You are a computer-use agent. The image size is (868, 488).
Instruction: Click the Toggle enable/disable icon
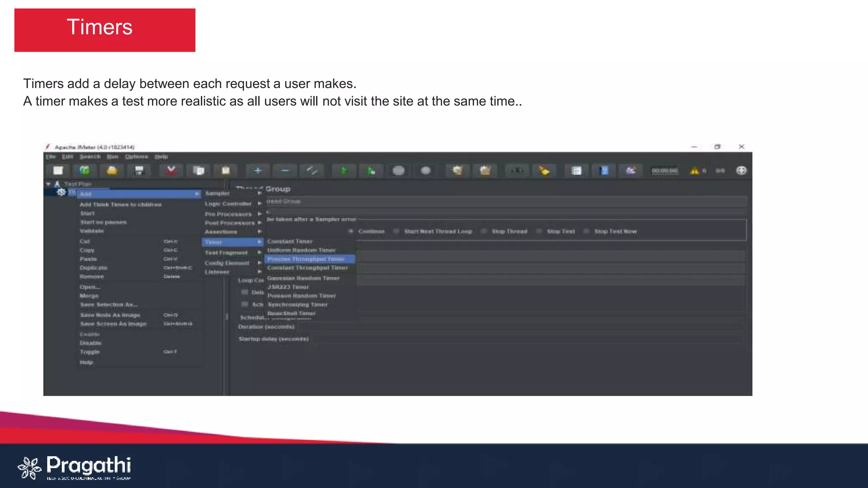tap(312, 171)
